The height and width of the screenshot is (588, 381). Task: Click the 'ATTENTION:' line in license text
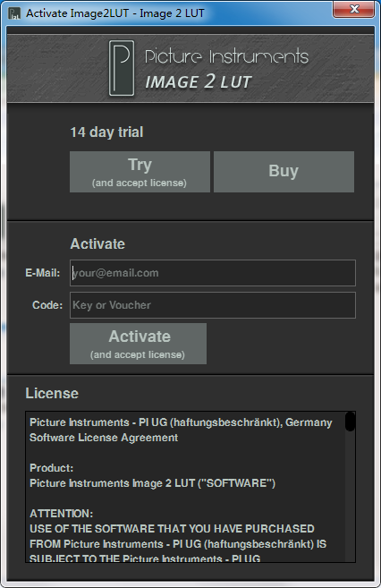click(x=62, y=514)
